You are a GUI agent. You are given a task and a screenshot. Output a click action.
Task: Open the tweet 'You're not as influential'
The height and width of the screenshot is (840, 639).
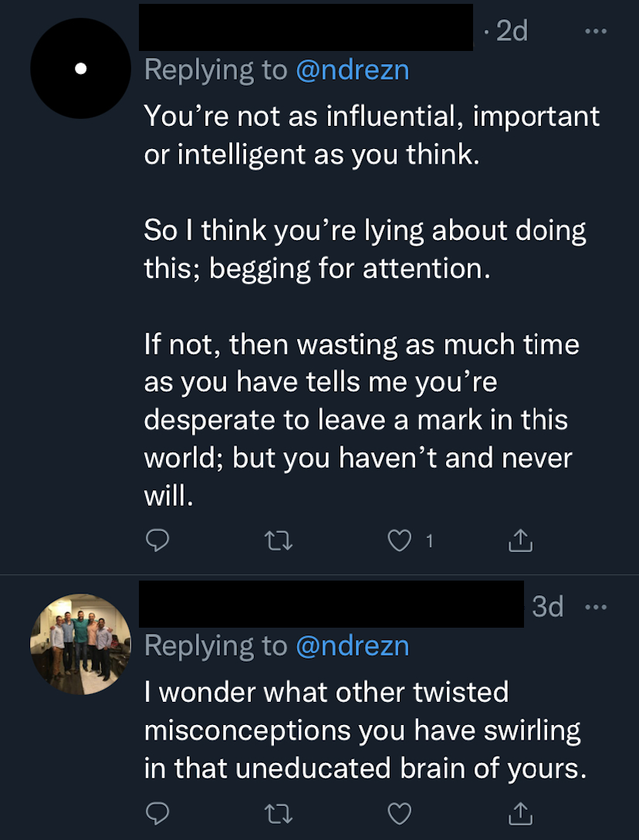[x=372, y=306]
